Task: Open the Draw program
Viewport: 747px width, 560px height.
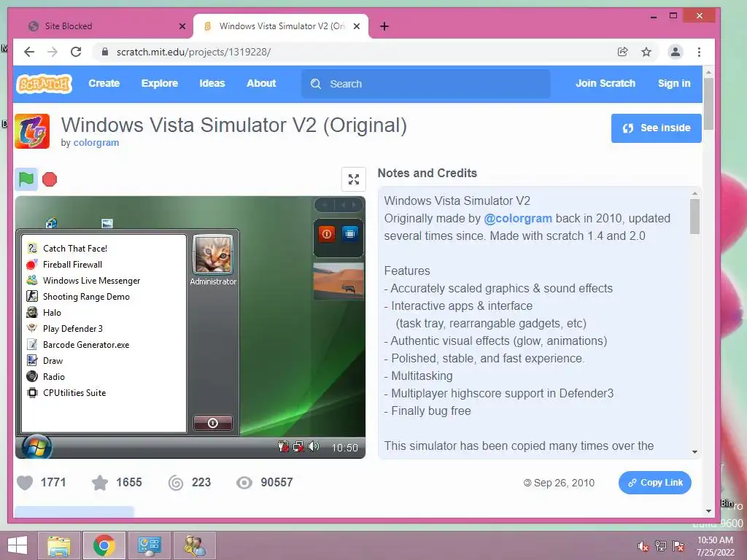Action: click(53, 360)
